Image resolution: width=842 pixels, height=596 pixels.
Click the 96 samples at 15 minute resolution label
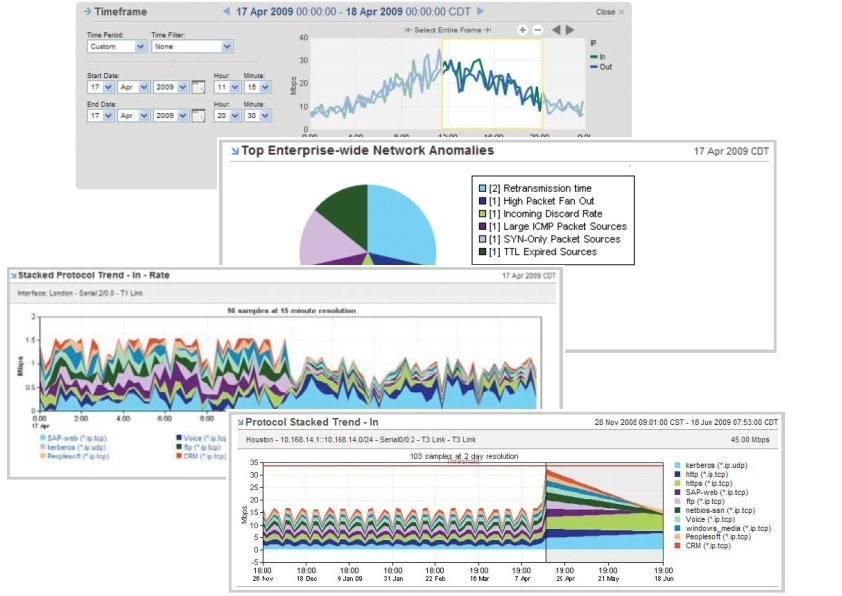(x=291, y=310)
